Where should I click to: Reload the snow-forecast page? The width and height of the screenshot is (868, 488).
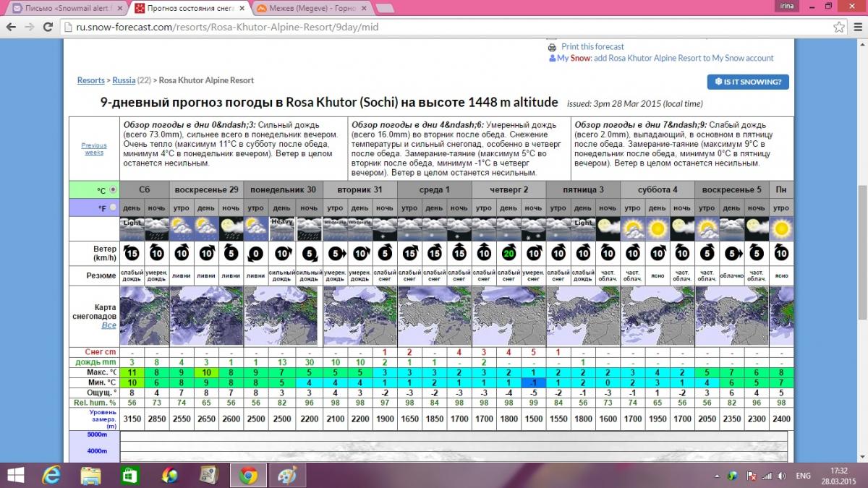pos(48,27)
